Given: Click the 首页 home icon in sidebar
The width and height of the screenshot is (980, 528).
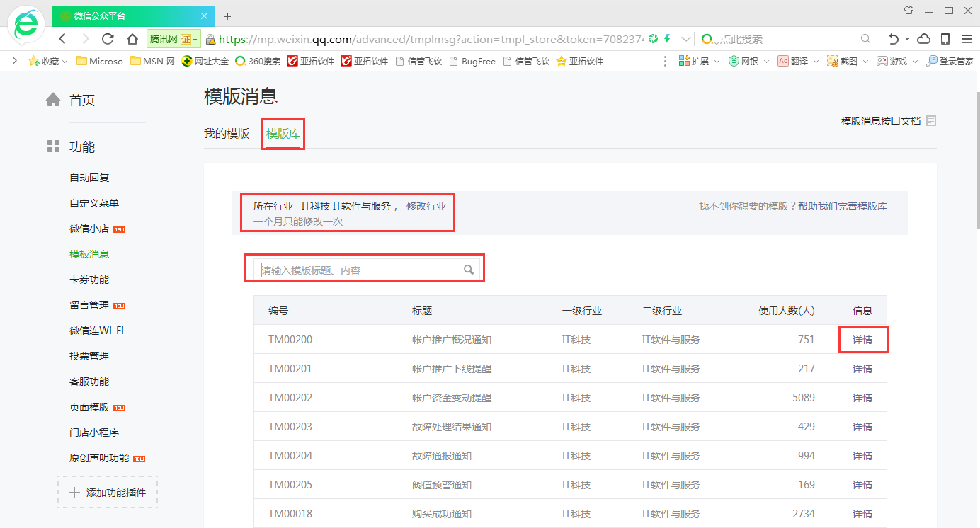Looking at the screenshot, I should [x=53, y=100].
